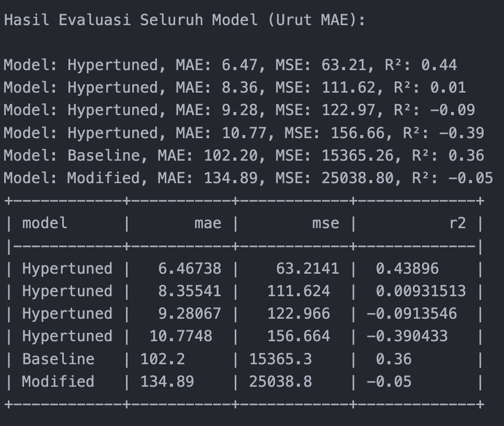Click the 'Hasil Evaluasi Seluruh Model' heading line

pos(185,20)
